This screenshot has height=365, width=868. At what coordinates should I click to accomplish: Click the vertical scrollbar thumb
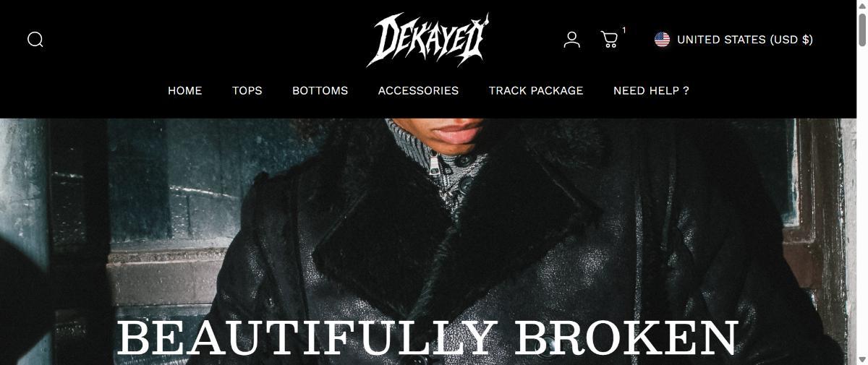(862, 30)
